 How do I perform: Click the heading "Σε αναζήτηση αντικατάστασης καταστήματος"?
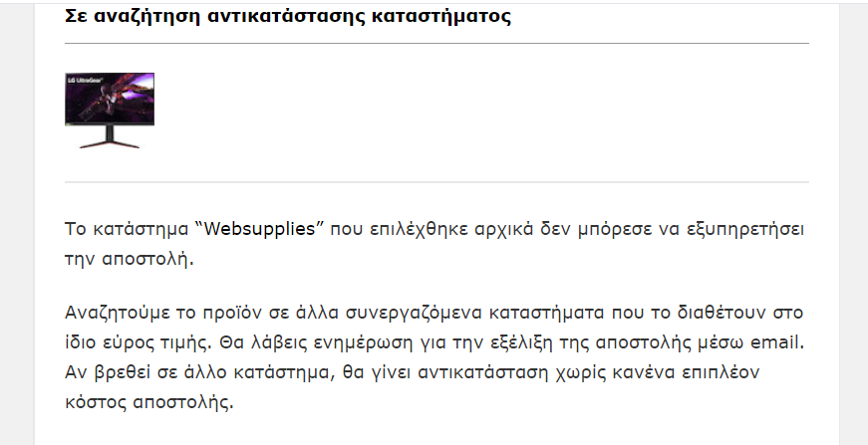point(288,16)
